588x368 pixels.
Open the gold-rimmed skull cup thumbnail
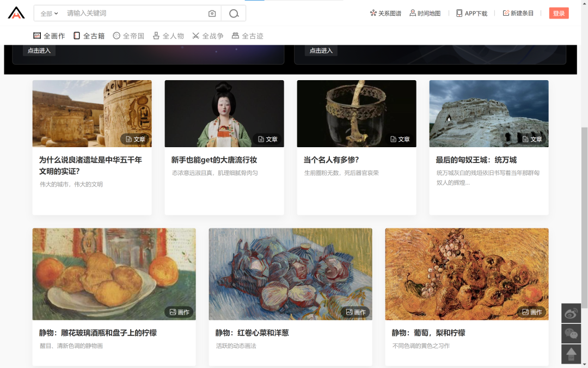coord(357,113)
